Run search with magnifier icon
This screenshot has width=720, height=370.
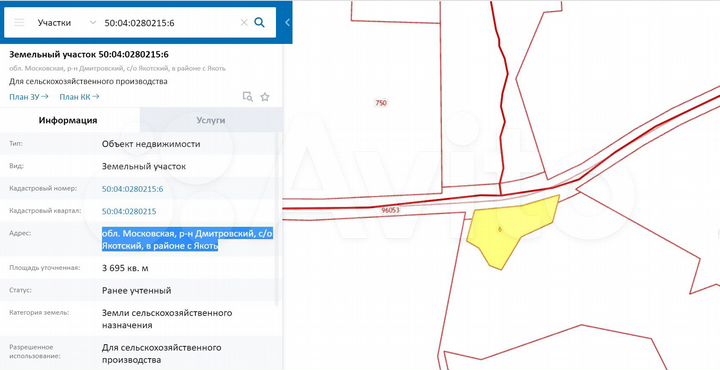[259, 22]
